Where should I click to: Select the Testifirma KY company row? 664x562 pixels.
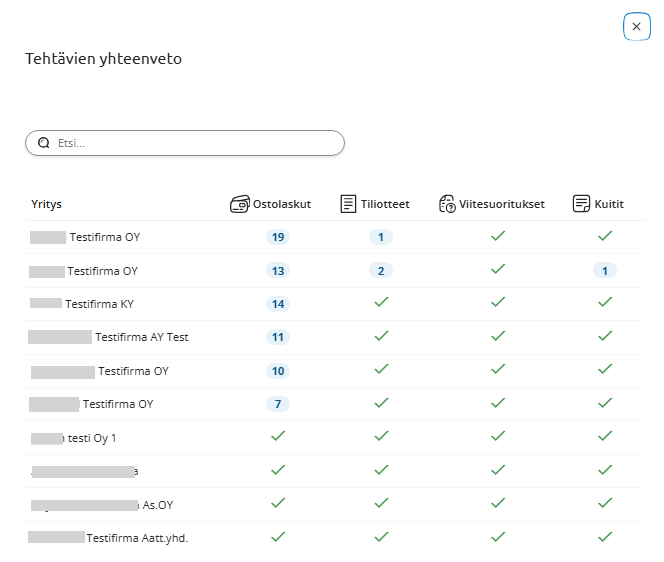[99, 304]
